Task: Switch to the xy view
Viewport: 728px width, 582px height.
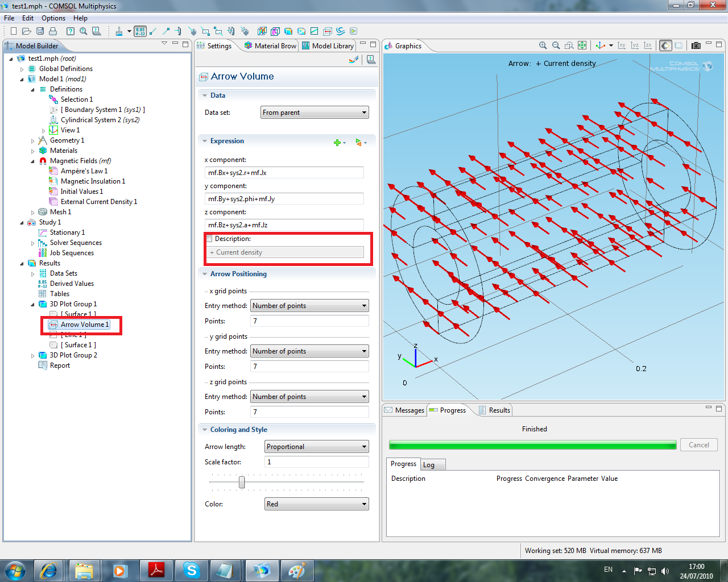Action: click(x=622, y=45)
